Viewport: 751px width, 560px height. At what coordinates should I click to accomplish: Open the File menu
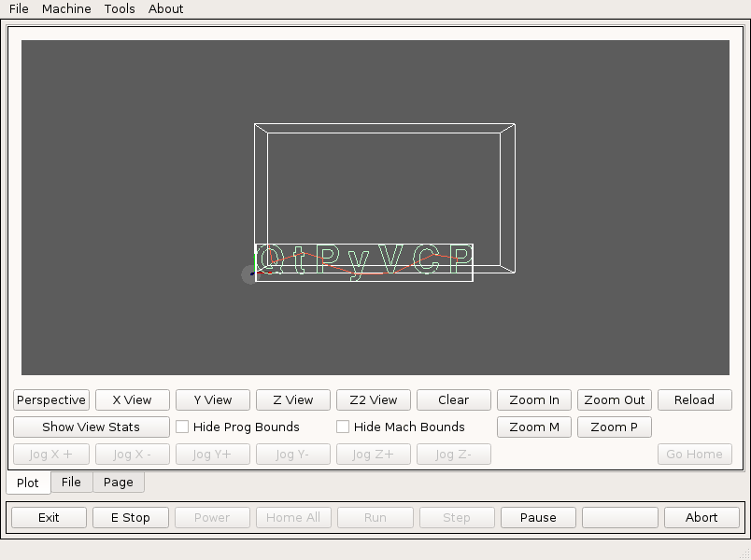19,8
